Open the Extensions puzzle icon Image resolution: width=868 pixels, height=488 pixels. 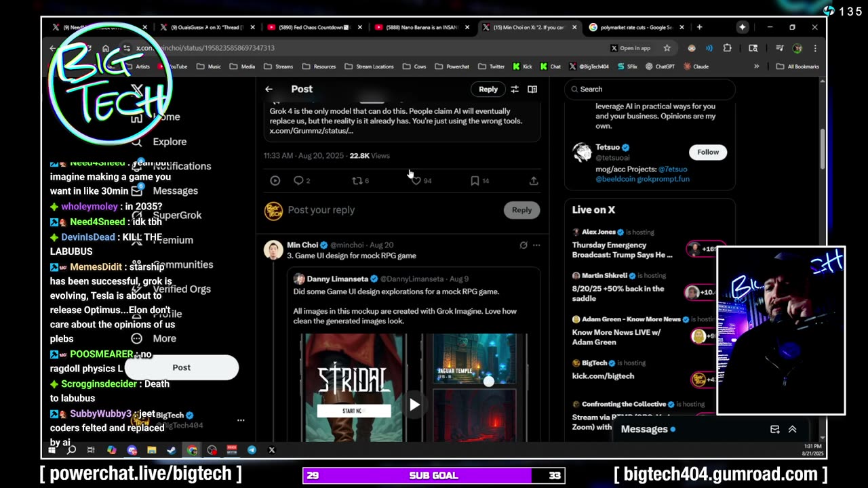[727, 48]
